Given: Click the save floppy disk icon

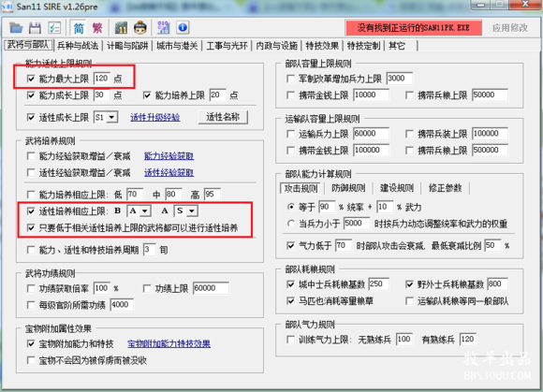Looking at the screenshot, I should [x=35, y=28].
